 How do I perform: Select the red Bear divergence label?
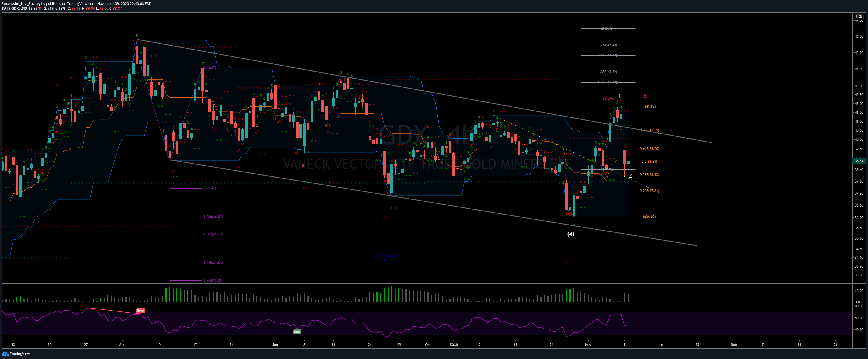coord(141,311)
